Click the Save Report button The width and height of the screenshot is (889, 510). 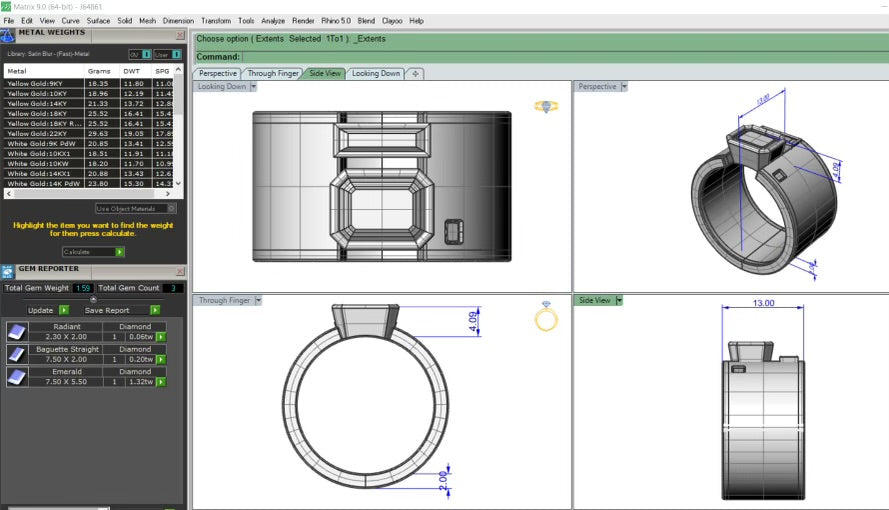coord(155,310)
